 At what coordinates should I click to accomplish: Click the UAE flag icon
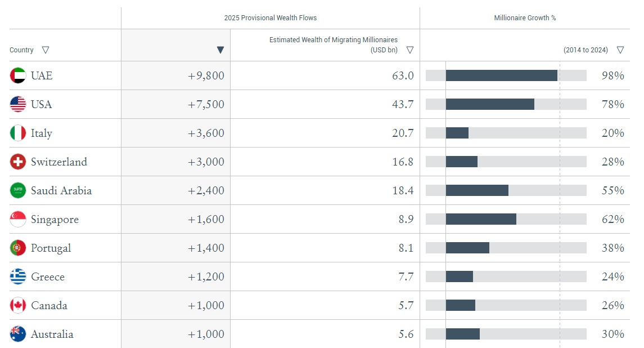18,75
